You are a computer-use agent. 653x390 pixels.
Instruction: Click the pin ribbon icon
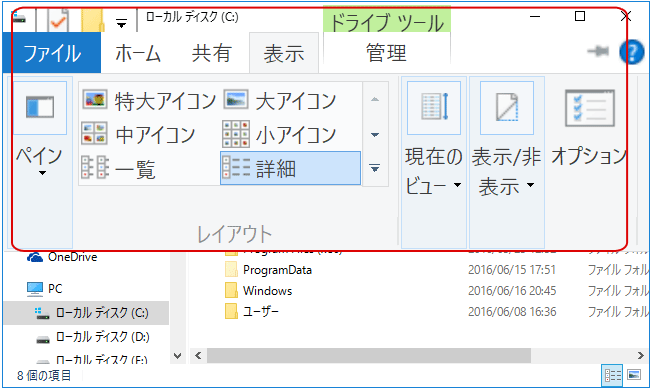coord(598,52)
